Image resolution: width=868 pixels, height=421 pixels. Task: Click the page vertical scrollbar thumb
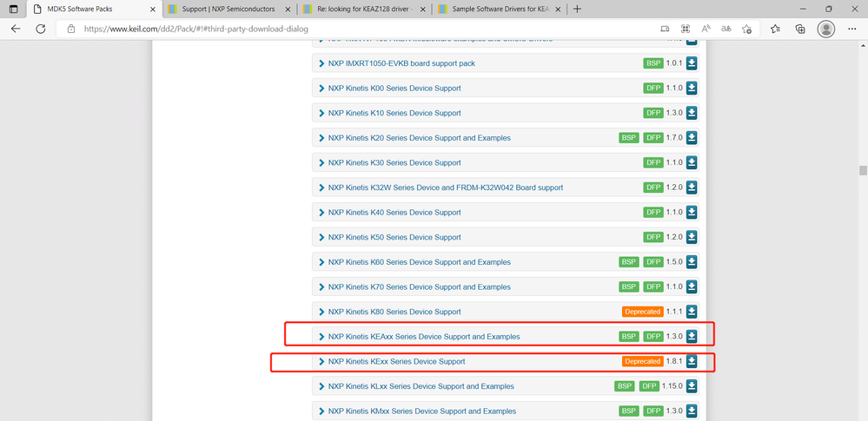pyautogui.click(x=863, y=170)
